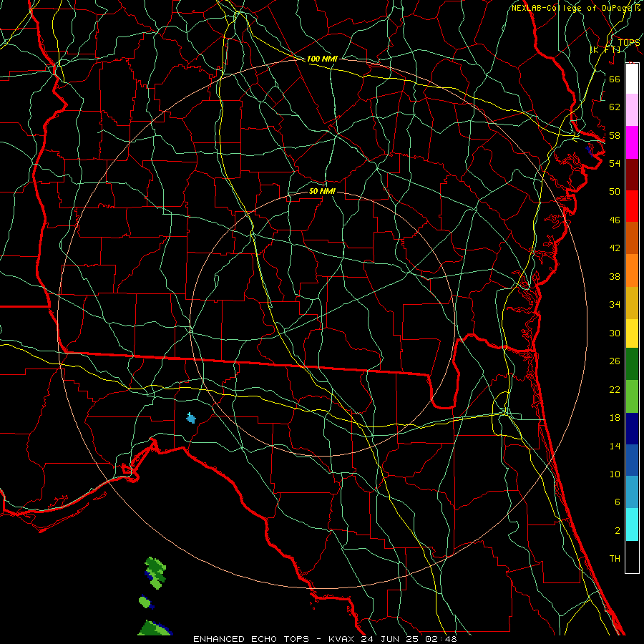Select the dark green legend swatch
This screenshot has height=644, width=644.
click(x=632, y=364)
